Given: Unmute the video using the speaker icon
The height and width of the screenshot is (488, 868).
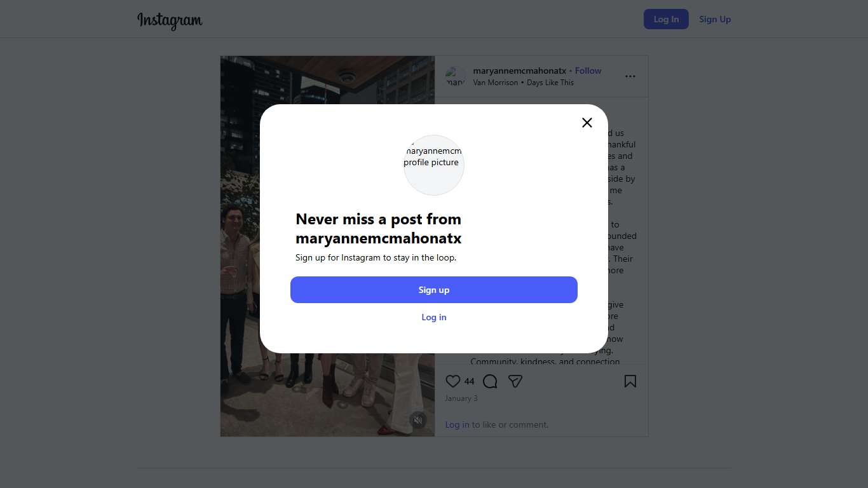Looking at the screenshot, I should click(x=418, y=420).
